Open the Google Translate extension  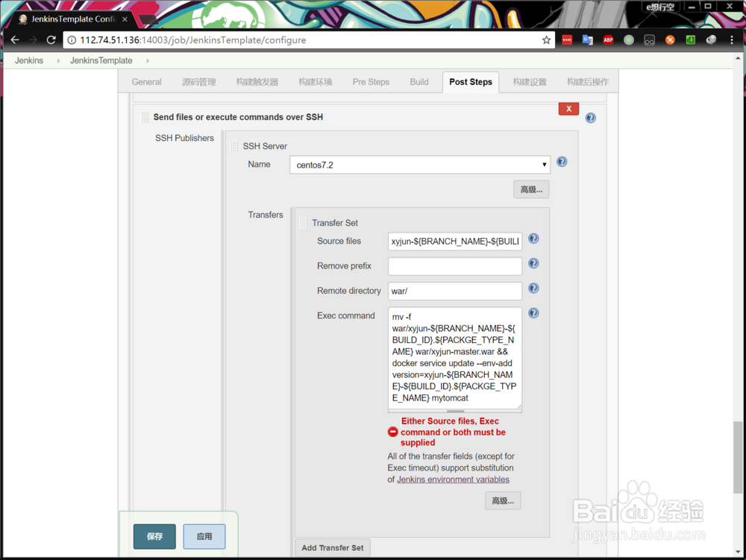point(588,40)
